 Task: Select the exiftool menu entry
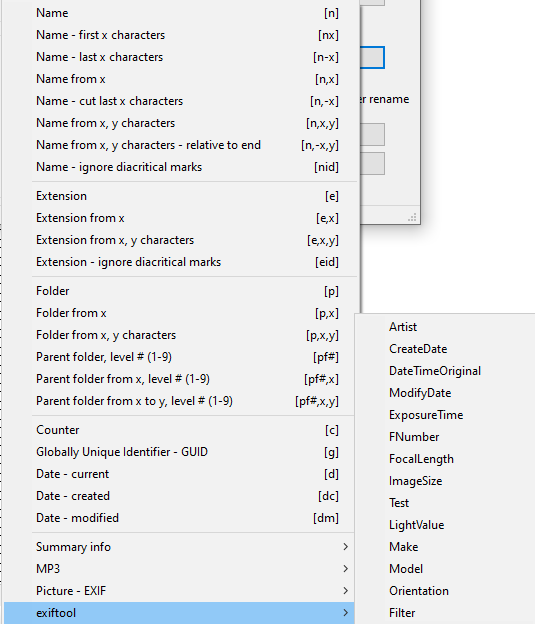point(179,613)
